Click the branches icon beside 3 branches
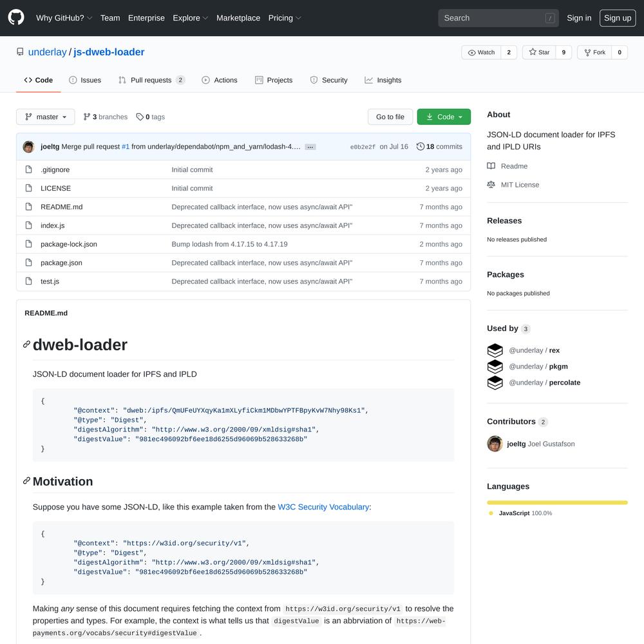The image size is (644, 644). tap(87, 117)
